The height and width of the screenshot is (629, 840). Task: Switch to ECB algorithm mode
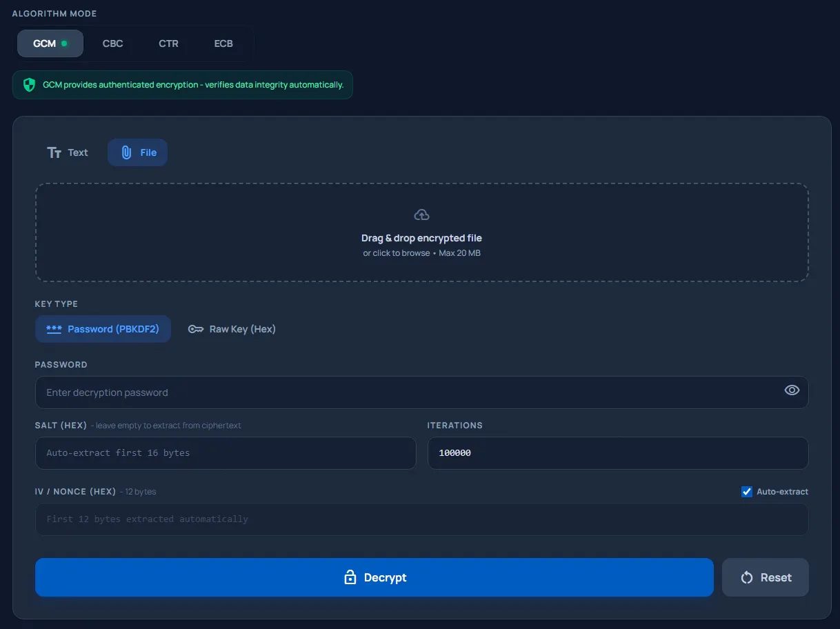(x=223, y=43)
